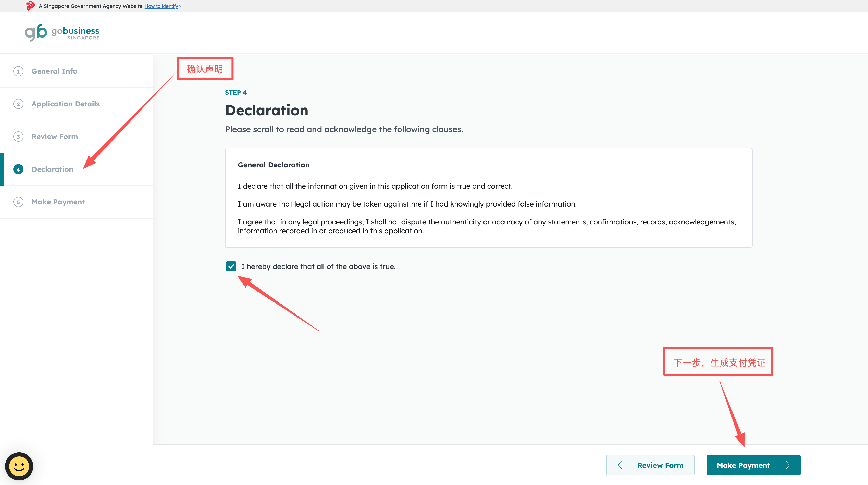Image resolution: width=868 pixels, height=485 pixels.
Task: Click step 5 circle number icon
Action: click(x=18, y=202)
